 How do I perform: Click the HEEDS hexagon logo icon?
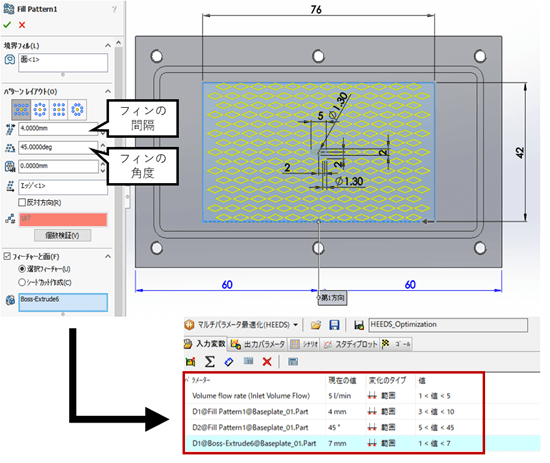189,325
